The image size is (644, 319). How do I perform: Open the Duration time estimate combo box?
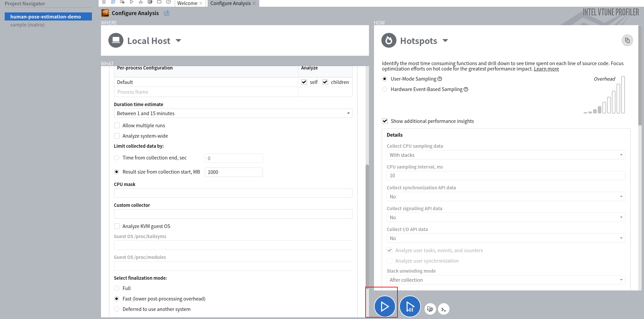233,113
